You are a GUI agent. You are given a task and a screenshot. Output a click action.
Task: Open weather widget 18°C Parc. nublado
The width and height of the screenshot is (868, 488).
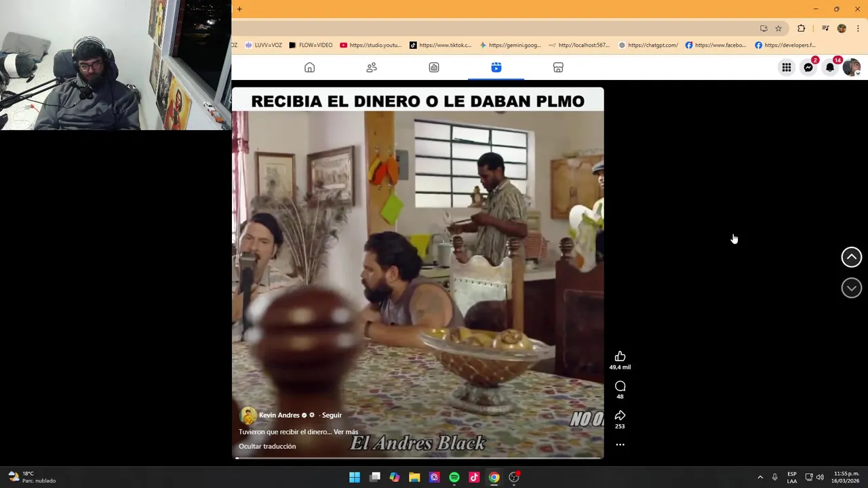pos(32,477)
